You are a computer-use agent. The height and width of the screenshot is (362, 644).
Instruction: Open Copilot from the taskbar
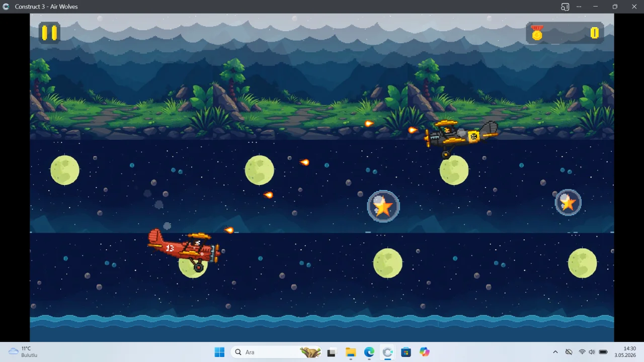click(425, 352)
